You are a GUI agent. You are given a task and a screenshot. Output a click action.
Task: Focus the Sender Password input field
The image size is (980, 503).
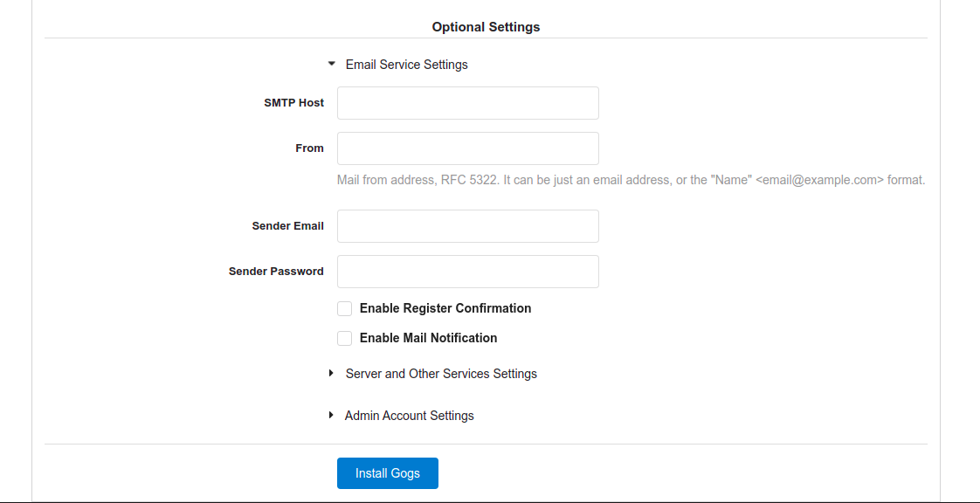click(468, 272)
